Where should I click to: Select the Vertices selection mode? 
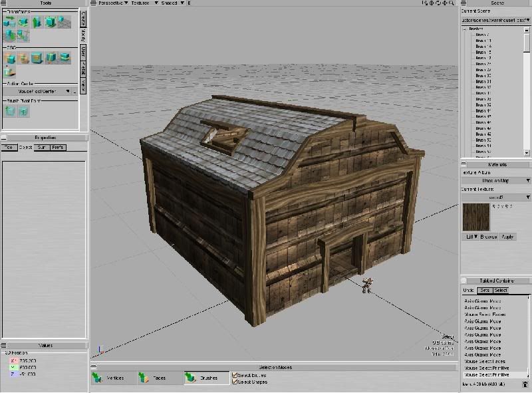click(114, 378)
